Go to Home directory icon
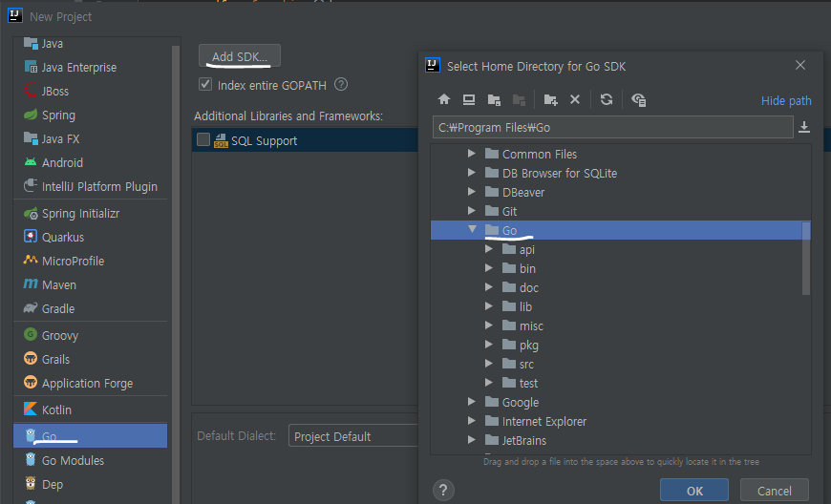The image size is (831, 504). (x=444, y=99)
